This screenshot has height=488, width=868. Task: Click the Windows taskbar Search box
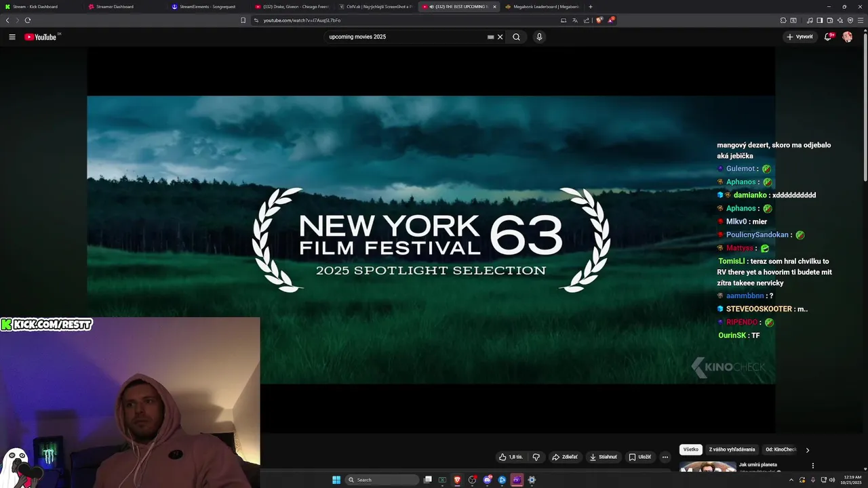pyautogui.click(x=382, y=480)
